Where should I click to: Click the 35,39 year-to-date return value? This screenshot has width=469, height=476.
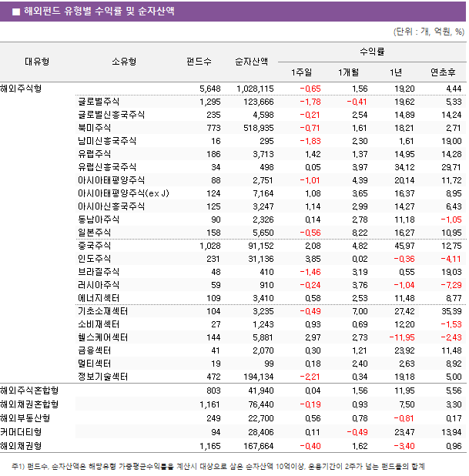451,311
